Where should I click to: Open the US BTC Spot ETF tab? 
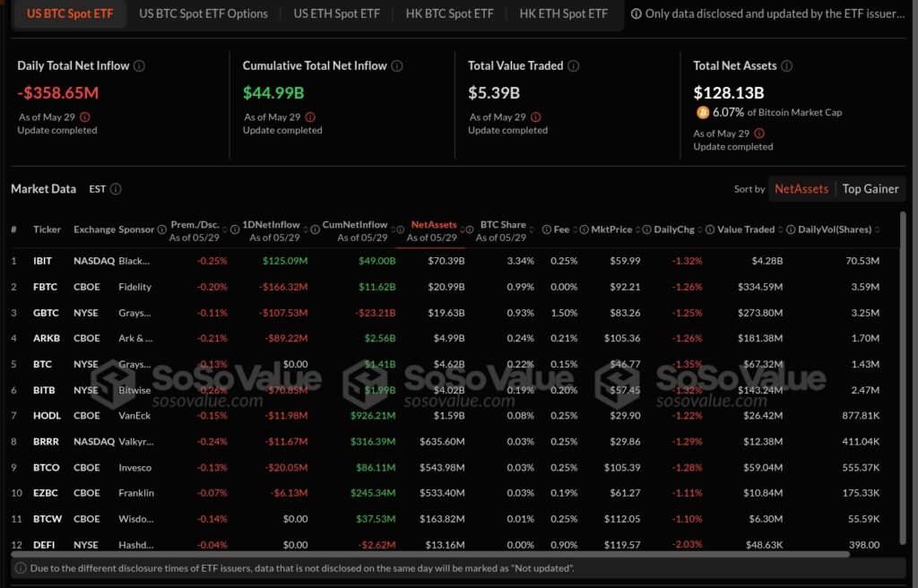pyautogui.click(x=70, y=13)
